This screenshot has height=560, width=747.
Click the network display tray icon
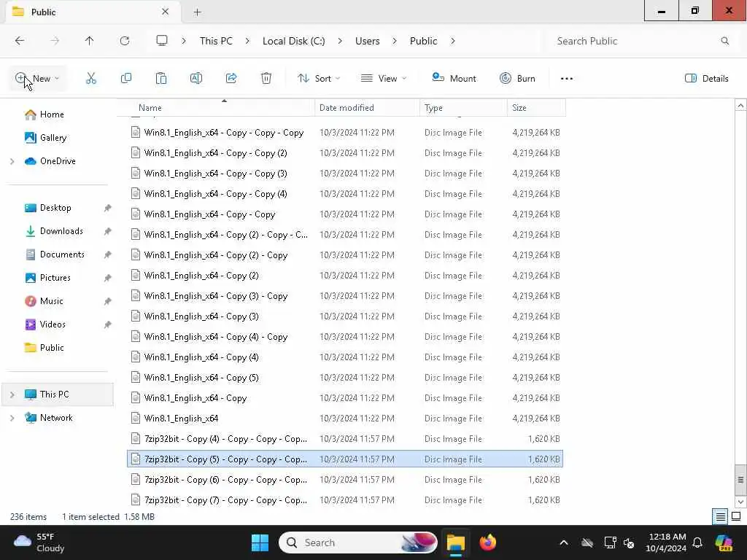[x=610, y=542]
